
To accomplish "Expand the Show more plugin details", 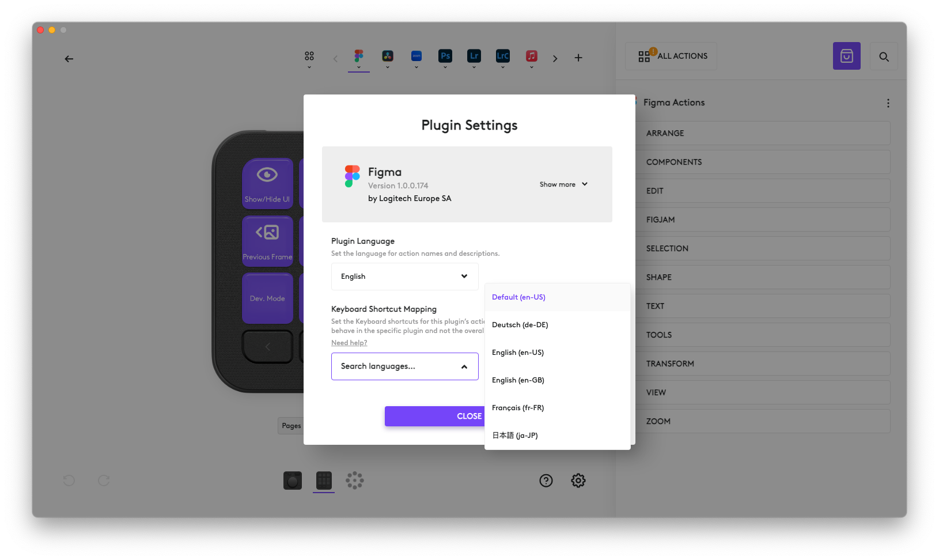I will 563,184.
